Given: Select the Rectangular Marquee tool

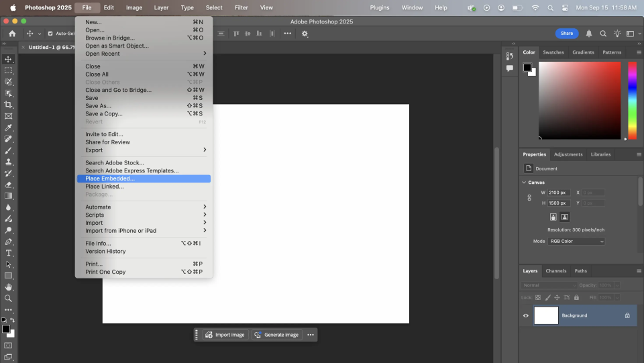Looking at the screenshot, I should (x=8, y=70).
